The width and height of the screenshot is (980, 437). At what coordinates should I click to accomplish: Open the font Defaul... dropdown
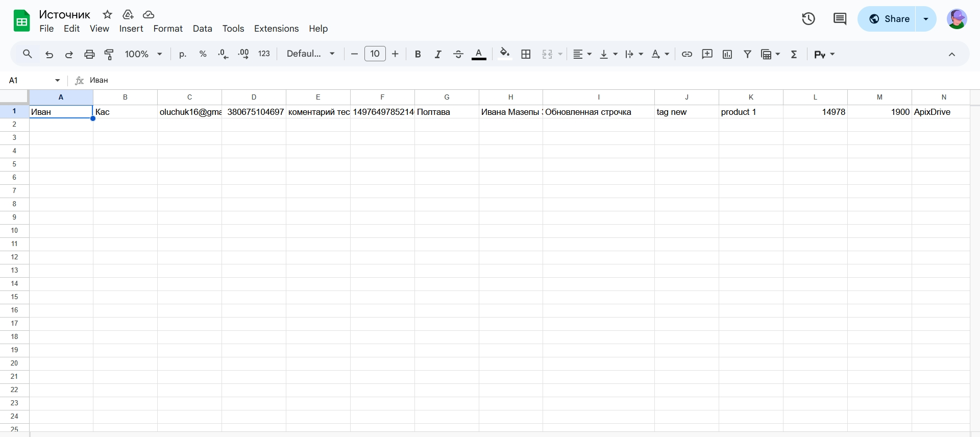310,54
